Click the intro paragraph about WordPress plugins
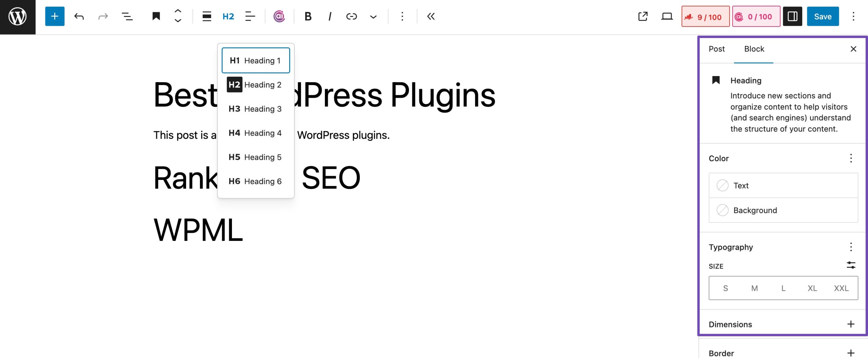 [272, 135]
